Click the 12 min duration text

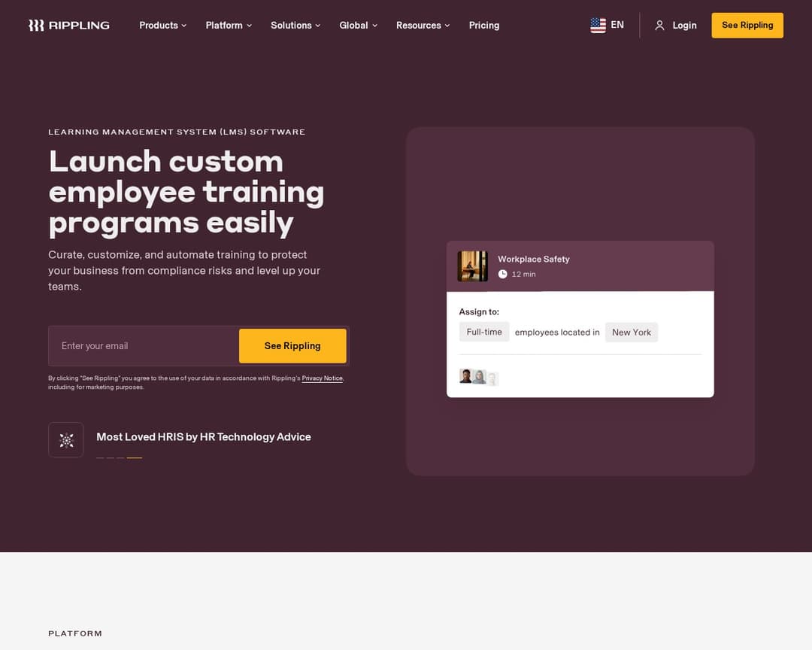tap(523, 274)
